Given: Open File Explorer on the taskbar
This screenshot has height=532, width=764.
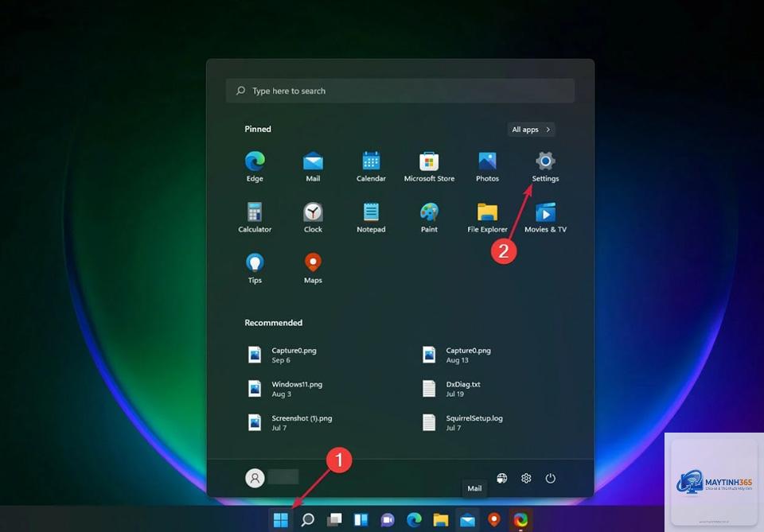Looking at the screenshot, I should (440, 520).
